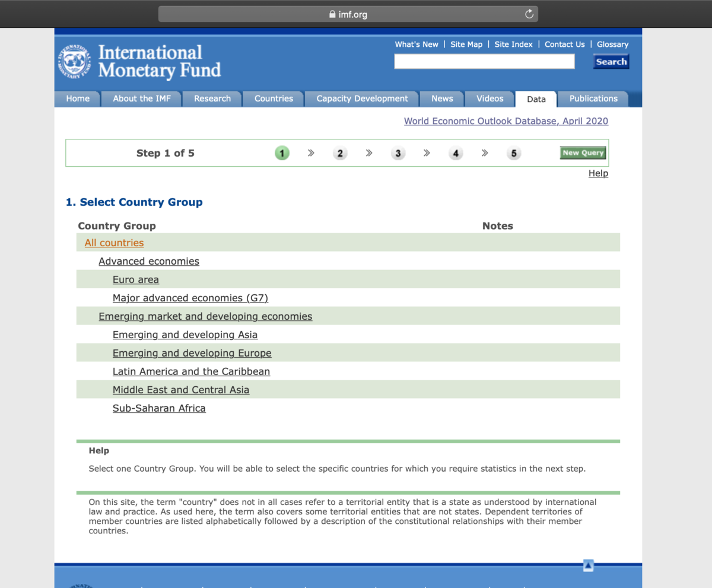Screen dimensions: 712x588
Task: Select the All countries group
Action: click(114, 243)
